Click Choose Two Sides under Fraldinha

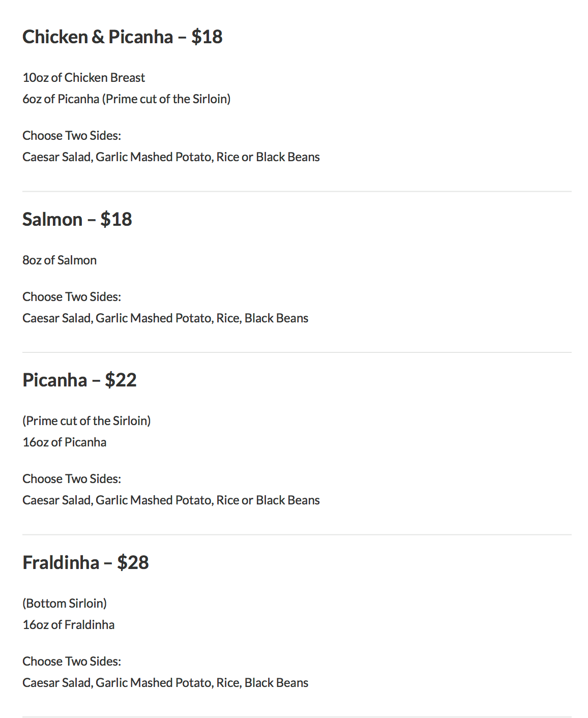[72, 661]
